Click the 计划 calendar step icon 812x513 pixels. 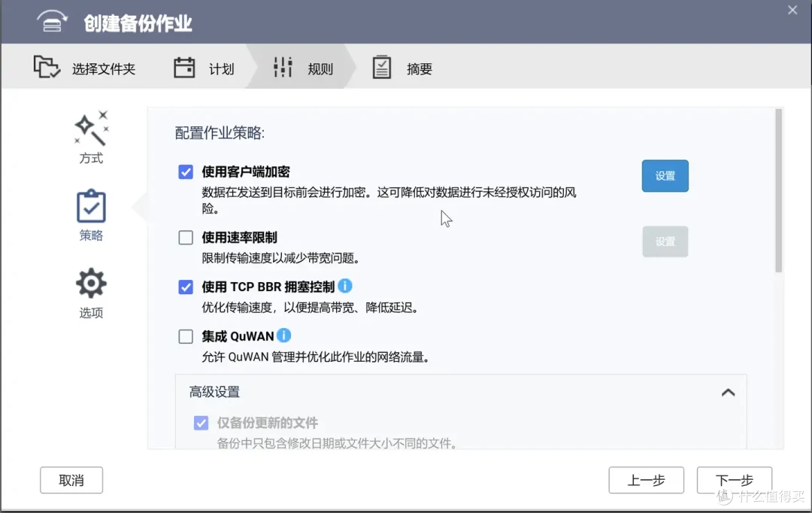[x=184, y=68]
